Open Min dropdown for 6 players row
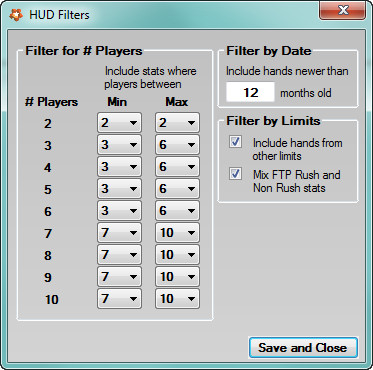Image resolution: width=373 pixels, height=370 pixels. click(119, 211)
